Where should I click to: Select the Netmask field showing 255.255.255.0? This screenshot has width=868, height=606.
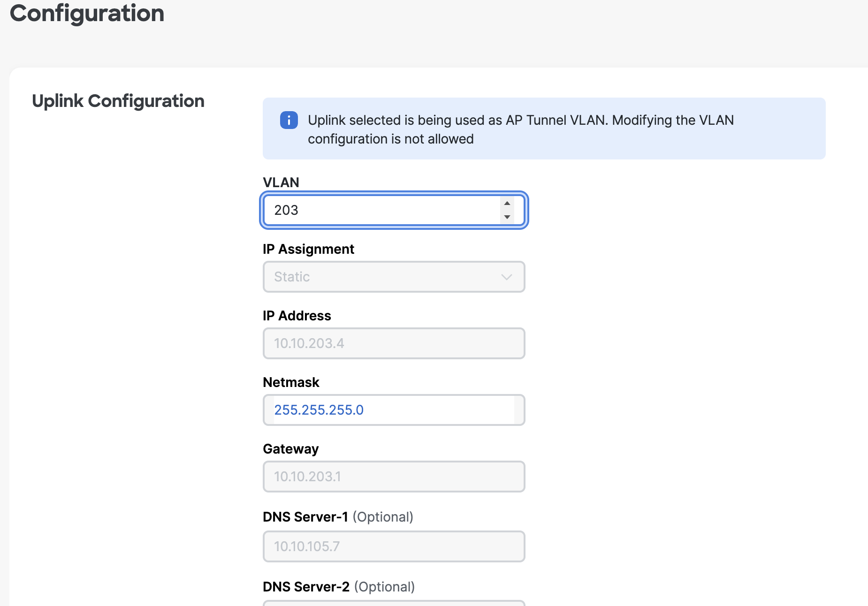tap(394, 410)
